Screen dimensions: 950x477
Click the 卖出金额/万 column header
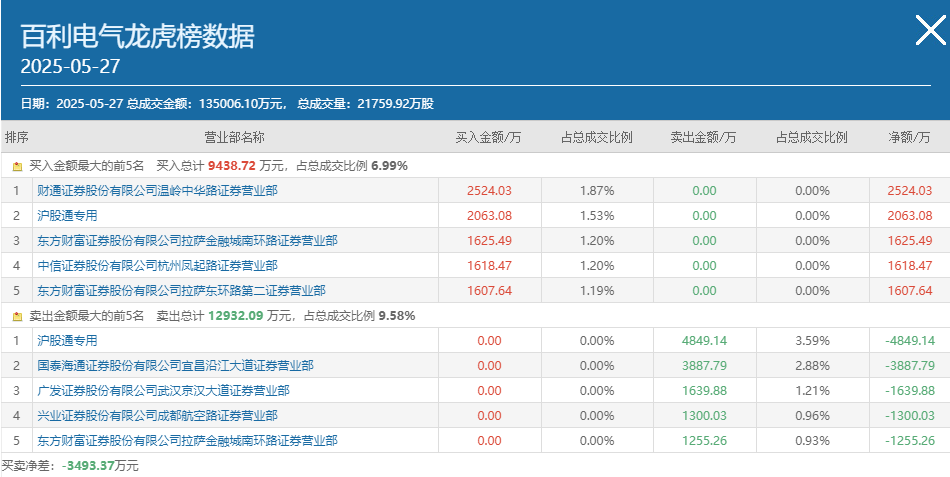(x=703, y=138)
